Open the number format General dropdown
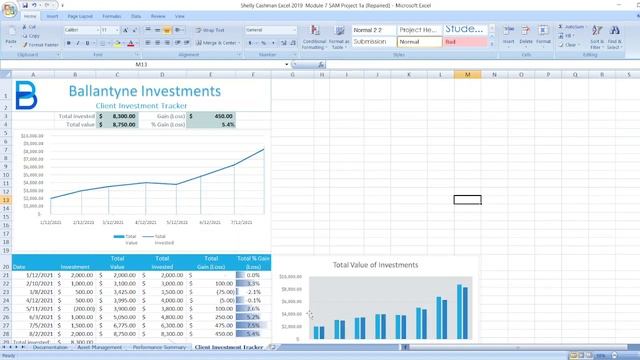The image size is (640, 360). click(x=294, y=30)
